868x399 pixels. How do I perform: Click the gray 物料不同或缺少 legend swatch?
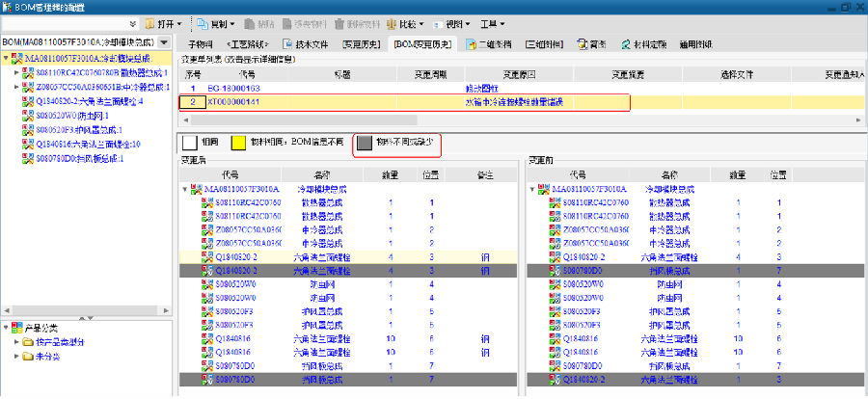365,143
